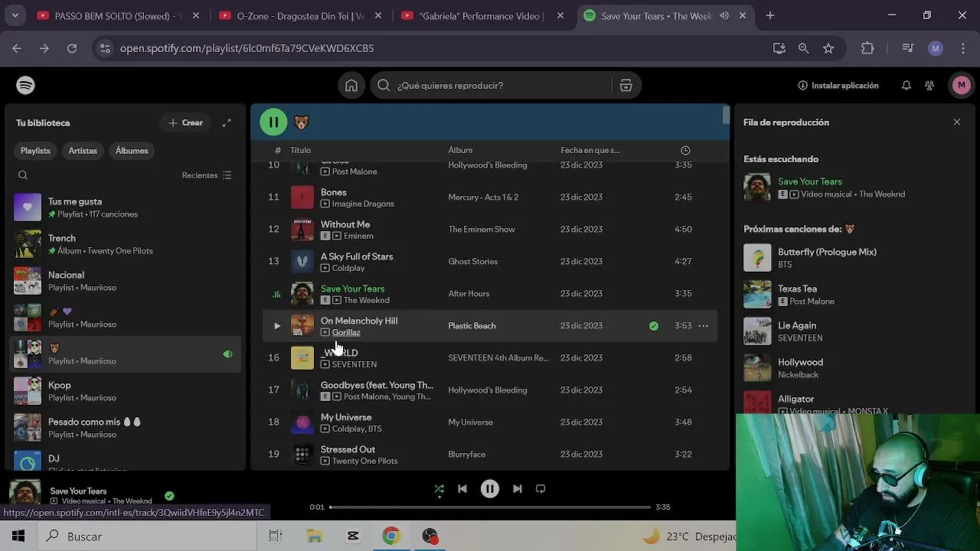Viewport: 980px width, 551px height.
Task: Sort by Fecha en que se añadió column
Action: pyautogui.click(x=590, y=150)
